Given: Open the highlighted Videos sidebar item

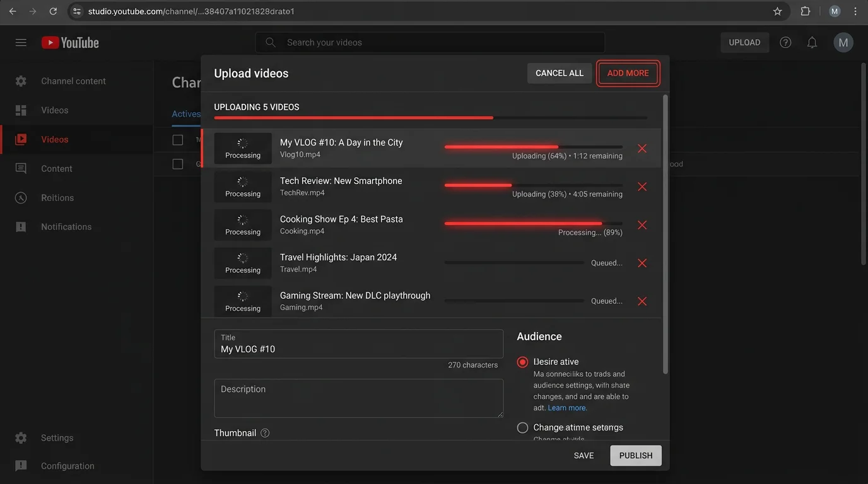Looking at the screenshot, I should pos(76,139).
